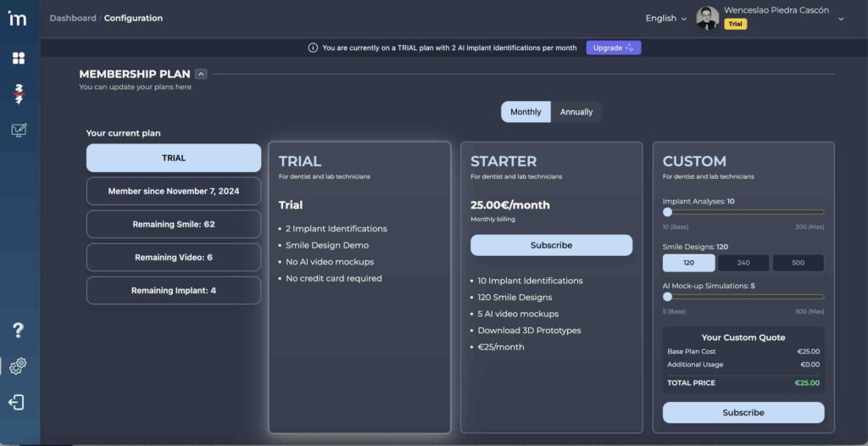Click the logout icon in sidebar
Viewport: 868px width, 446px height.
(x=18, y=403)
